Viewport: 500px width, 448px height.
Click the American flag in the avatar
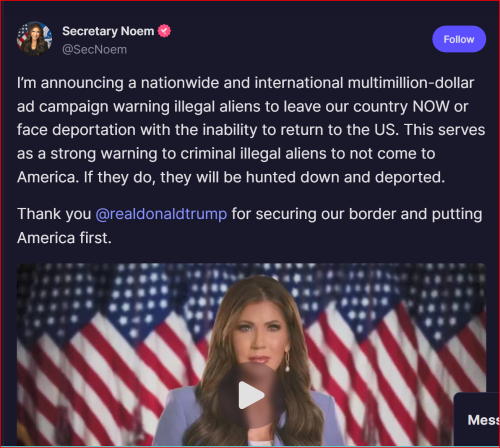point(21,37)
